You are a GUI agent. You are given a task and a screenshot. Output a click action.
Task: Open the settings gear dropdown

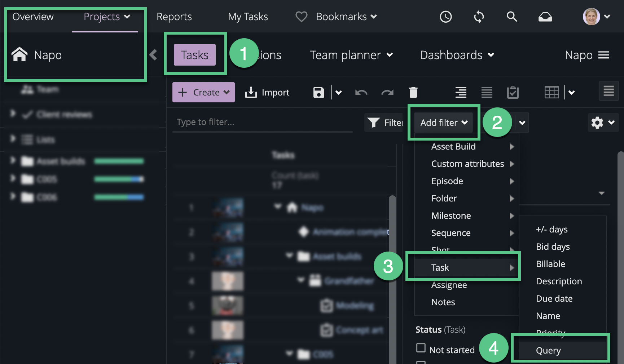pos(603,123)
